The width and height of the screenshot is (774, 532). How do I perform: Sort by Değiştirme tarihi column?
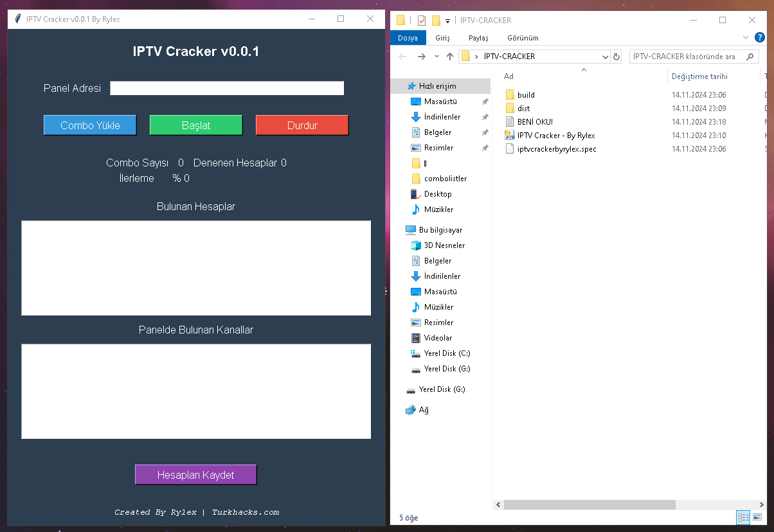tap(699, 76)
